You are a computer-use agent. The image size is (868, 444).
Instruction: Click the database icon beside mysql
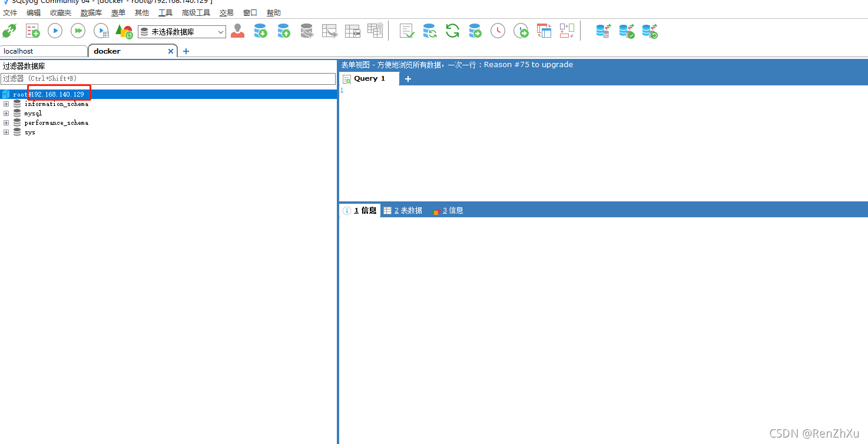pos(17,113)
